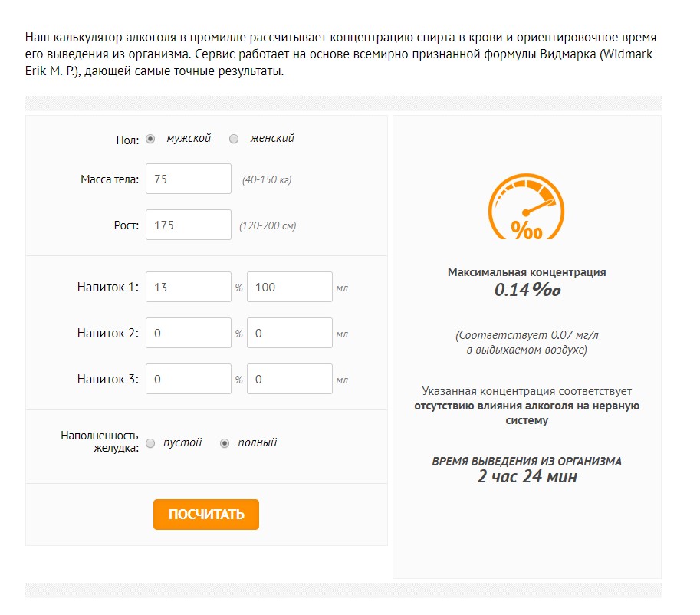Focus the Напиток 1 volume ml field
Screen dimensions: 700x615
(290, 287)
